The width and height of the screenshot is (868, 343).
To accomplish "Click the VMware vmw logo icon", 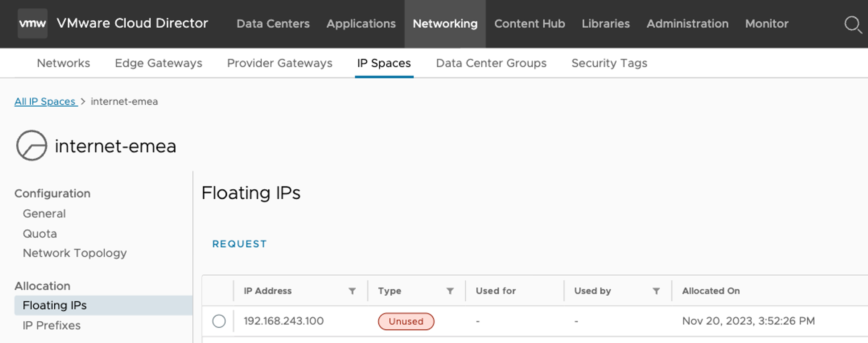I will coord(33,23).
